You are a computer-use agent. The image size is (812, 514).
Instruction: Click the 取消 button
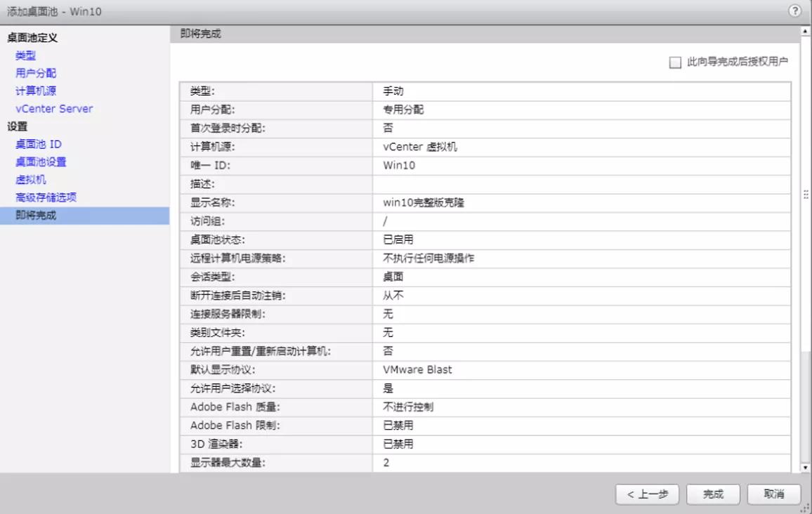pos(771,494)
